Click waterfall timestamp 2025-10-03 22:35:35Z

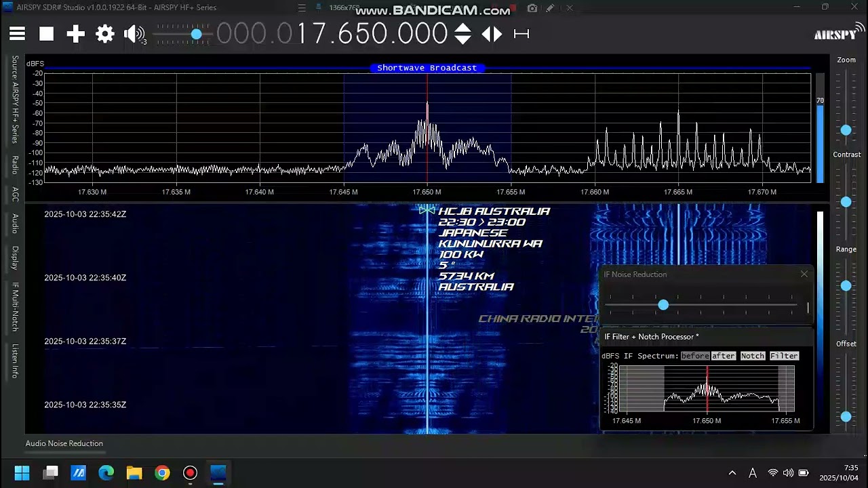85,405
